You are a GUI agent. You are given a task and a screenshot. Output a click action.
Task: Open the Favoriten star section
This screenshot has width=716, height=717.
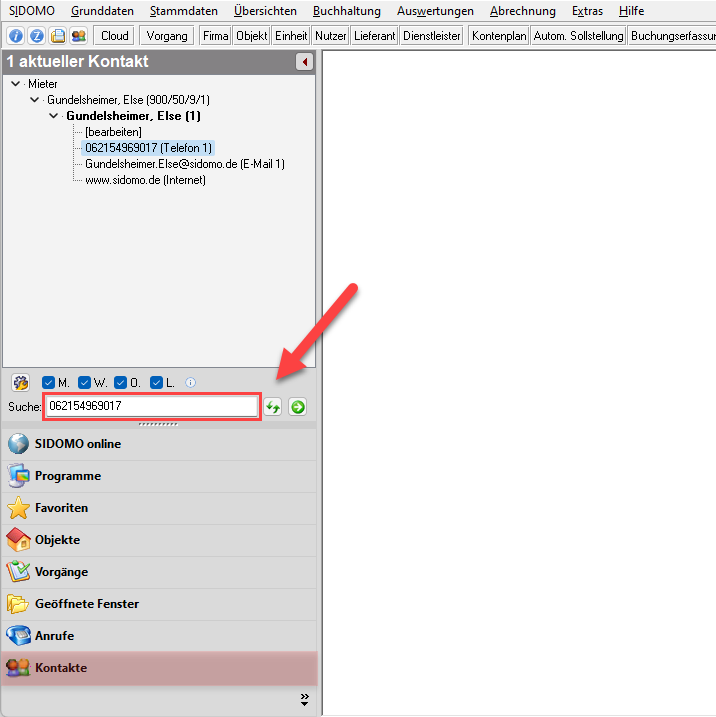pyautogui.click(x=159, y=508)
